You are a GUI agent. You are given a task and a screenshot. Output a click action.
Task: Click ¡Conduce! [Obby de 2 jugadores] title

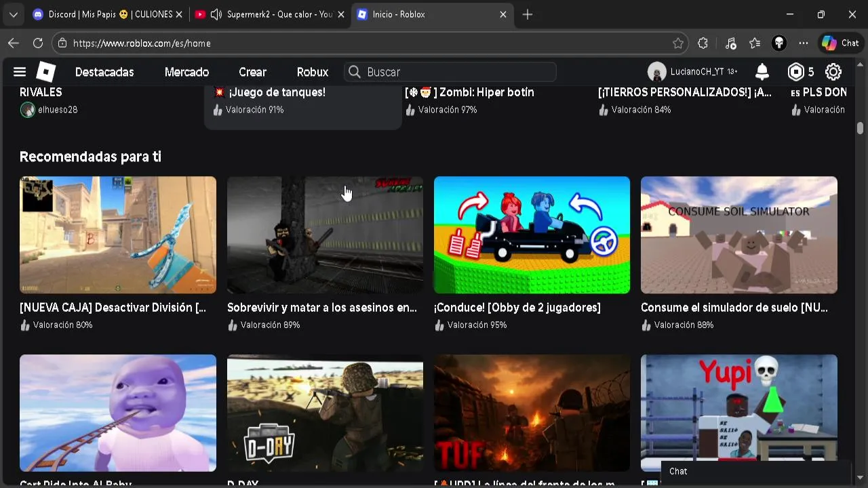coord(517,308)
